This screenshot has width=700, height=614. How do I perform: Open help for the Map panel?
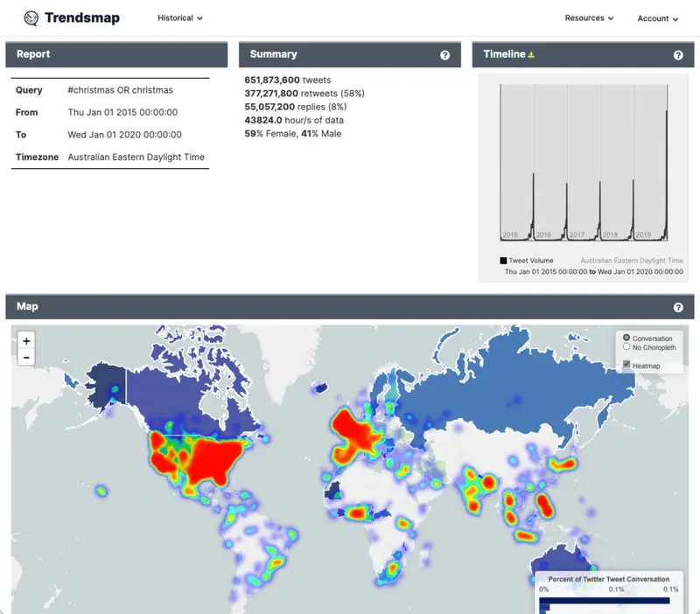[x=678, y=308]
